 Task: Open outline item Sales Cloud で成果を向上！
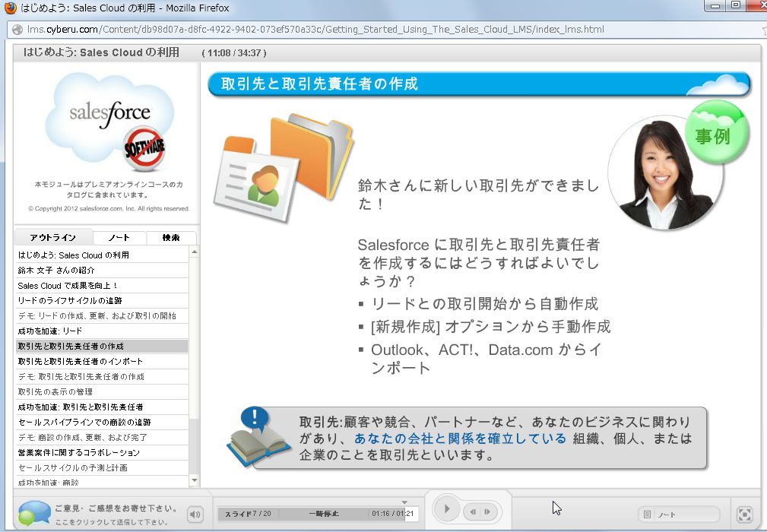click(102, 286)
